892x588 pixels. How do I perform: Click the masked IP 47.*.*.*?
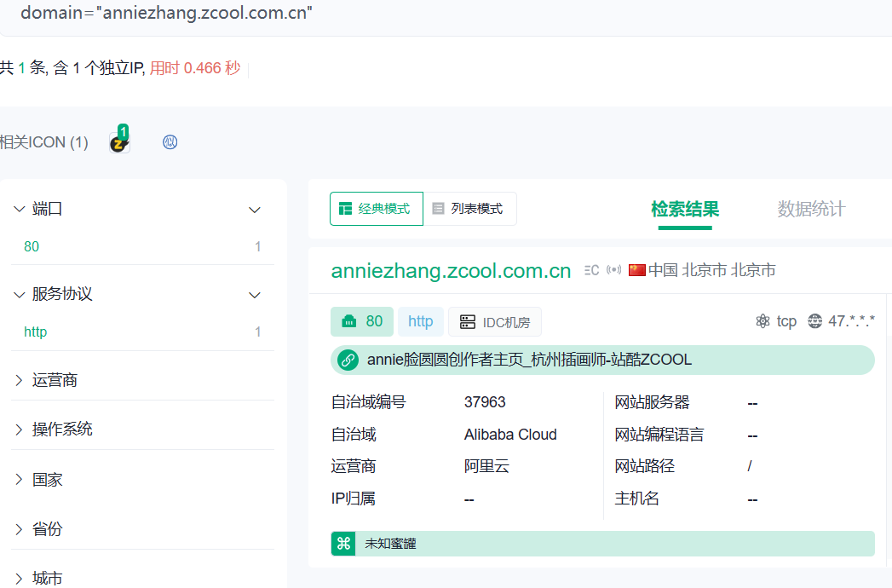pyautogui.click(x=851, y=321)
